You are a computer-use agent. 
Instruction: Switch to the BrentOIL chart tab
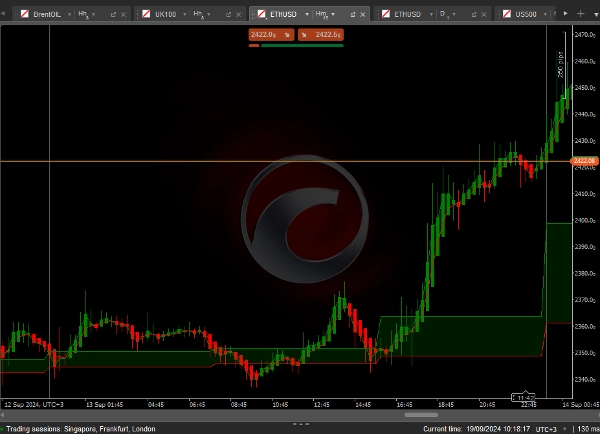pos(46,15)
